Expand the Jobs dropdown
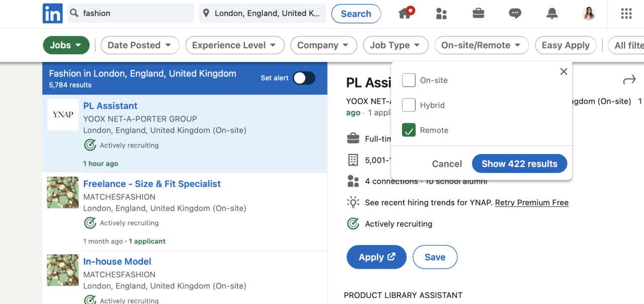The image size is (644, 304). click(66, 45)
